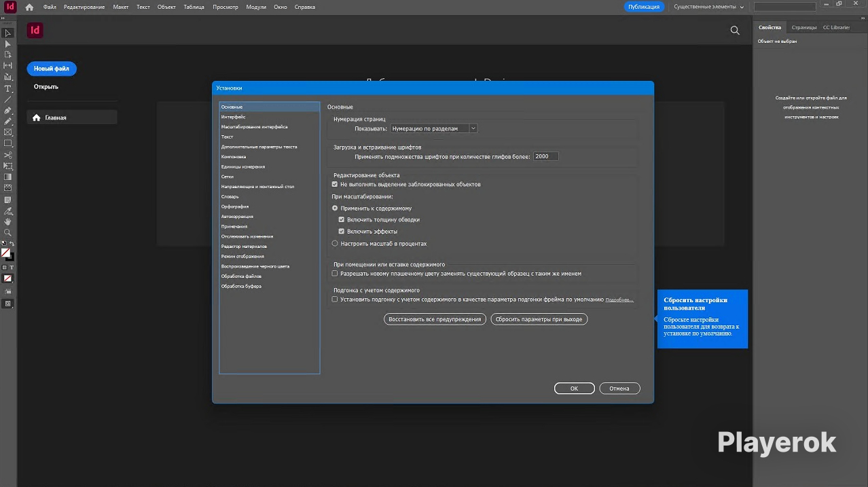868x487 pixels.
Task: Select the Content Collector tool
Action: 8,77
